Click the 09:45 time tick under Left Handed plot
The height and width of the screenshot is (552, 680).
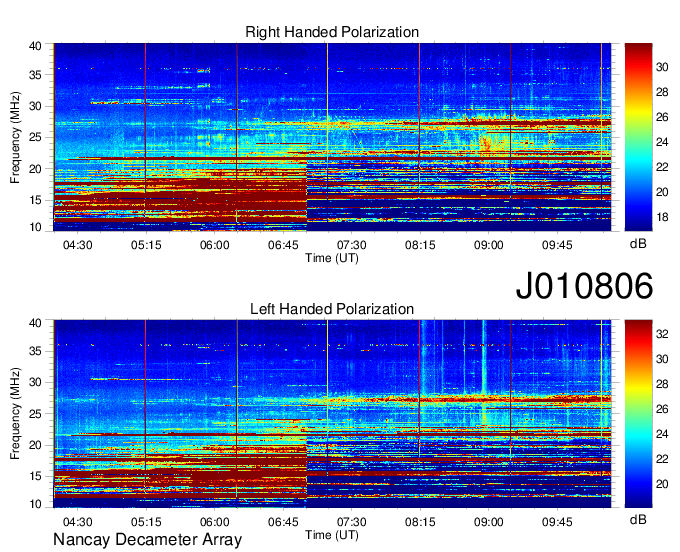coord(557,522)
